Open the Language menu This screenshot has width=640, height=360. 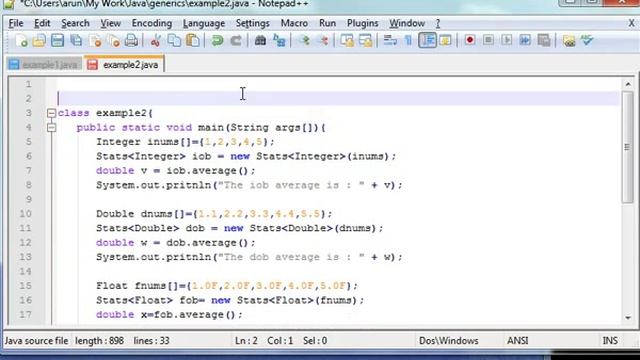coord(204,23)
